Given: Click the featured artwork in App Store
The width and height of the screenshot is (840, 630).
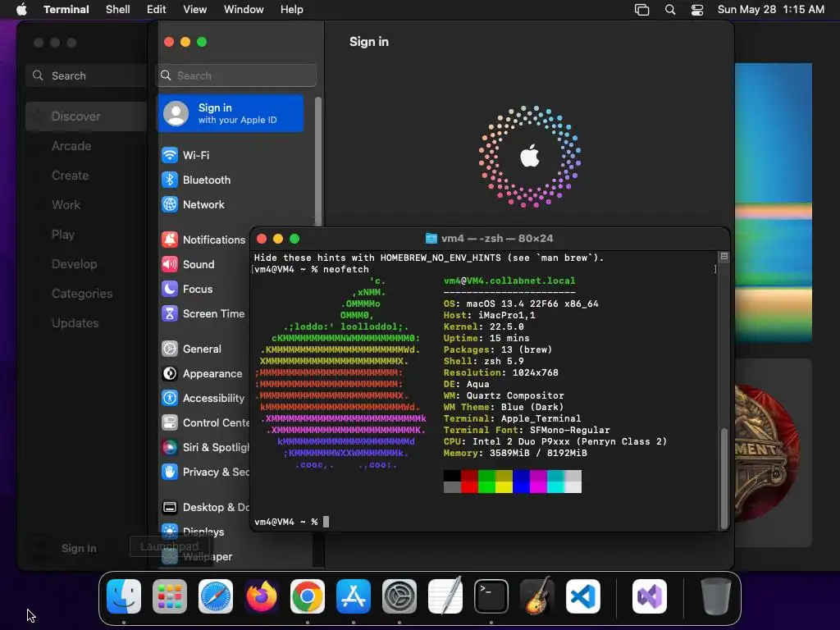Looking at the screenshot, I should (774, 203).
